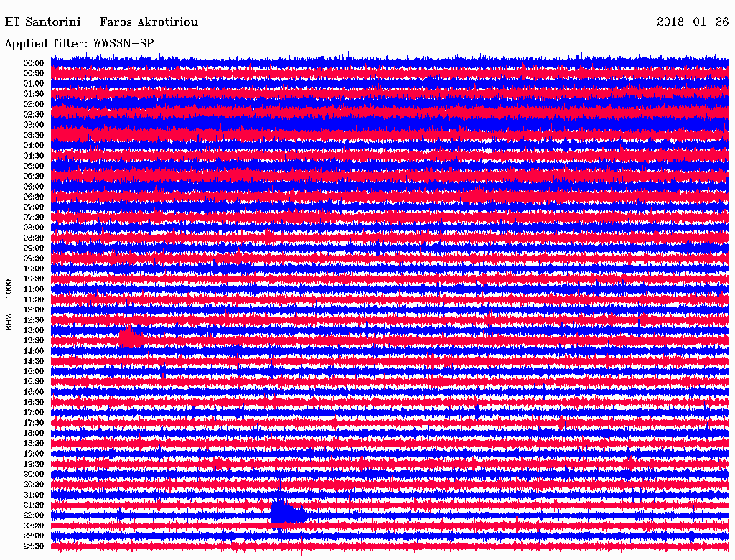Click the 21:30 row time label

[34, 505]
